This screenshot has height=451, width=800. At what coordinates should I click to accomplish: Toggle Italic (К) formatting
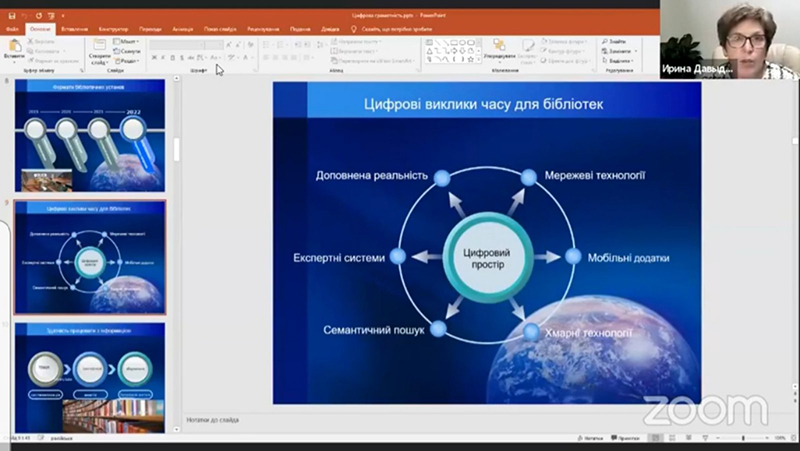point(163,58)
